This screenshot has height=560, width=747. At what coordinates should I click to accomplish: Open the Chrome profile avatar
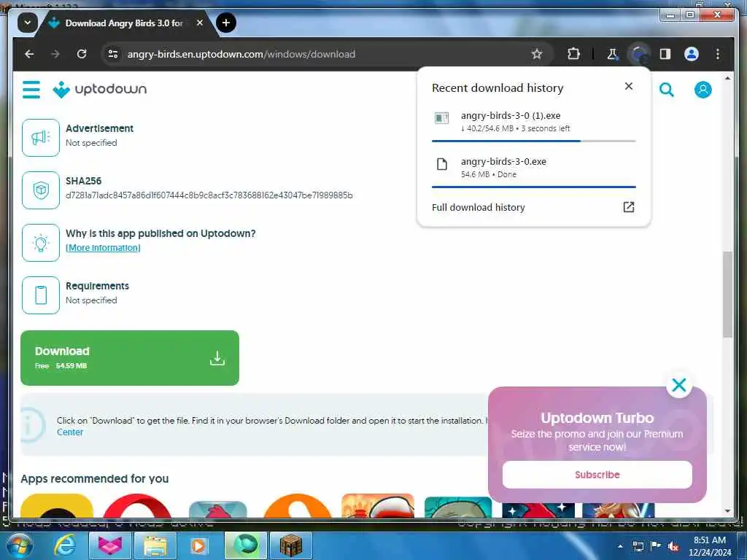tap(692, 54)
